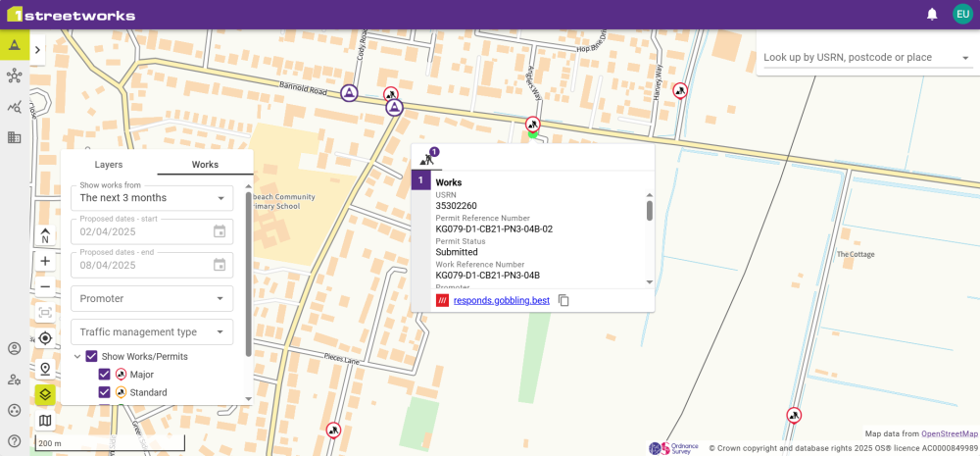Click the Proposed dates end field
This screenshot has height=456, width=980.
click(152, 265)
